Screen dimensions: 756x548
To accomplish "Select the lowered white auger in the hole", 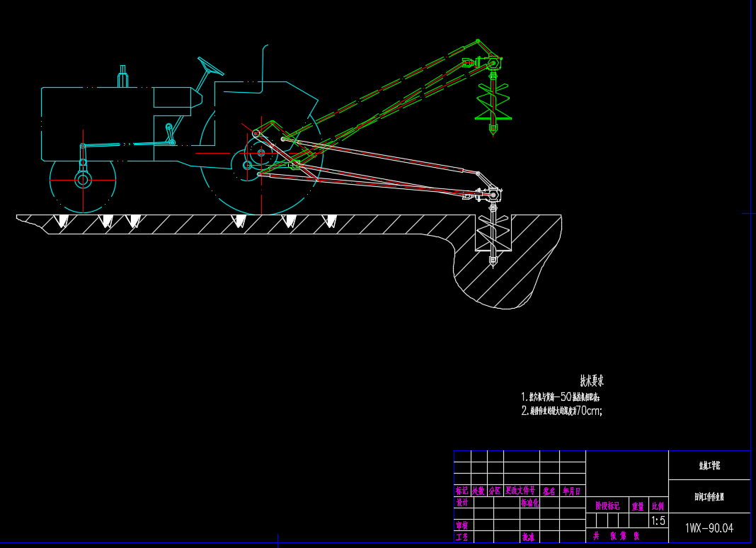I will (x=493, y=235).
